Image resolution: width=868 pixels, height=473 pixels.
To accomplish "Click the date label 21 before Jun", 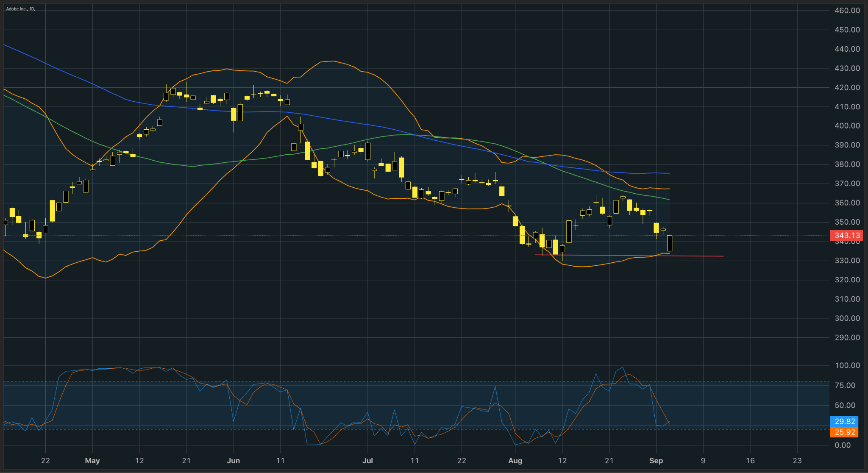I will coord(186,461).
